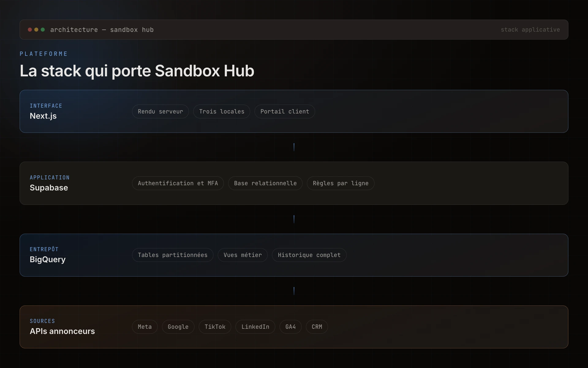
Task: Select the "BigQuery" layer name
Action: click(x=47, y=259)
